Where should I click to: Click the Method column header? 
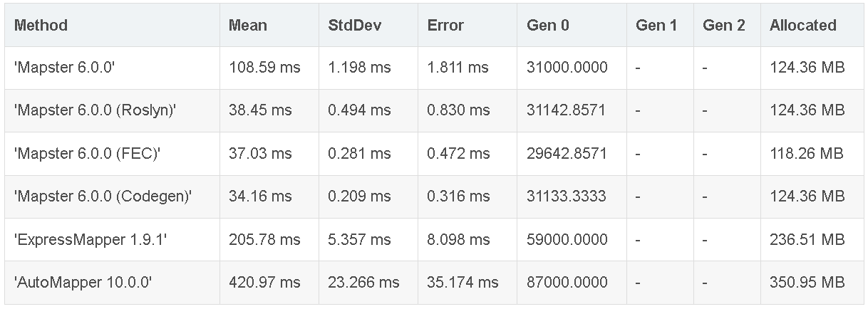pos(41,25)
